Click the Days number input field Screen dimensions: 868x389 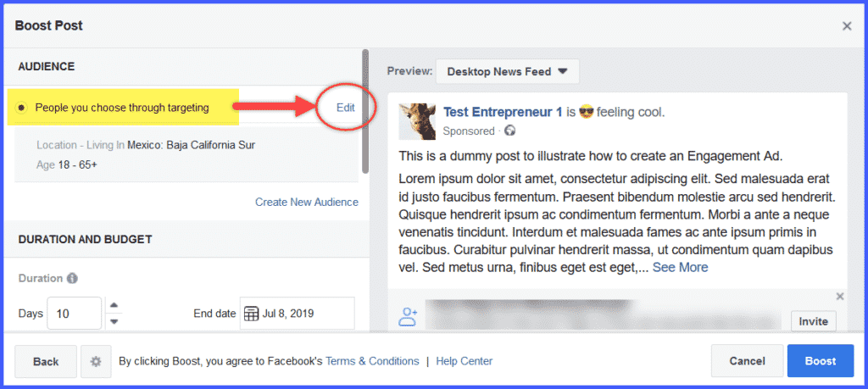(75, 314)
